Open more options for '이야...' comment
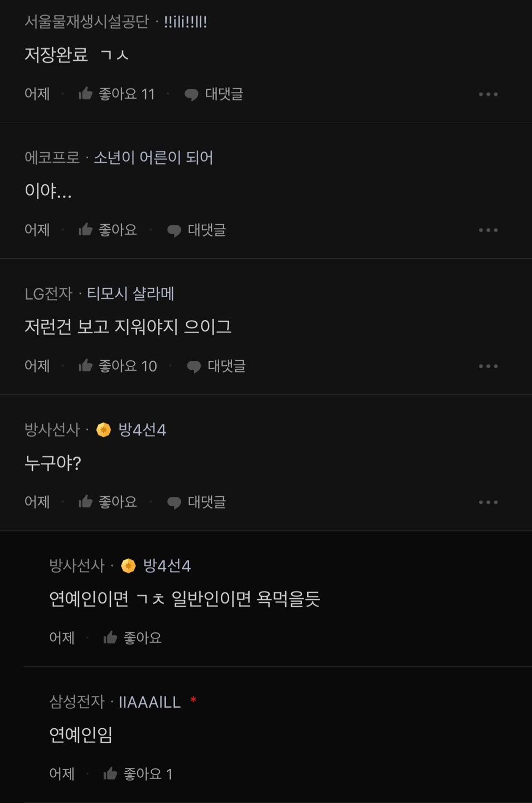Screen dimensions: 532x803 click(x=488, y=230)
